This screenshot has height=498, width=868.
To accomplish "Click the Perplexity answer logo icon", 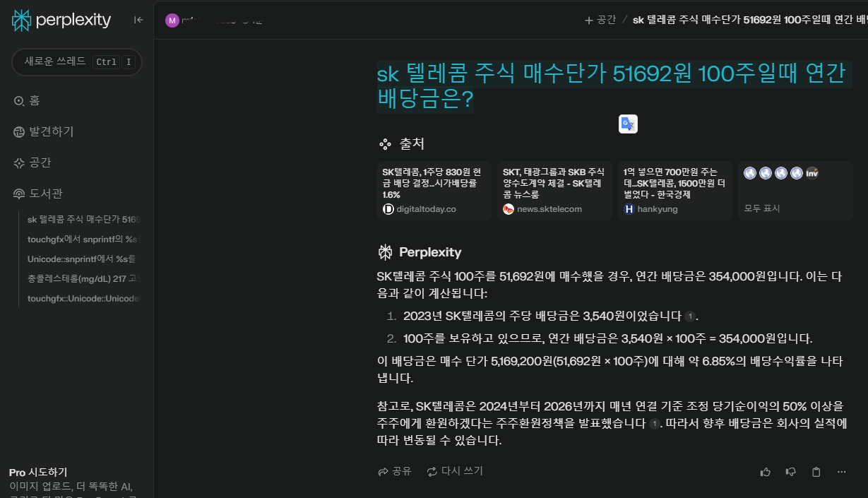I will [385, 252].
